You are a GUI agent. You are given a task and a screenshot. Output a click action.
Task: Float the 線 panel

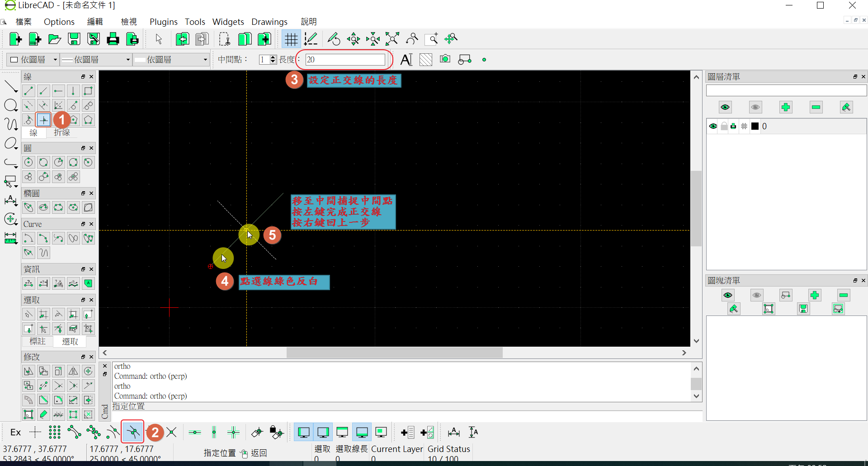coord(83,77)
